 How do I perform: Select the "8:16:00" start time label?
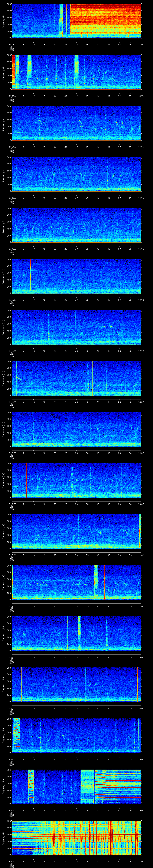coord(12,351)
